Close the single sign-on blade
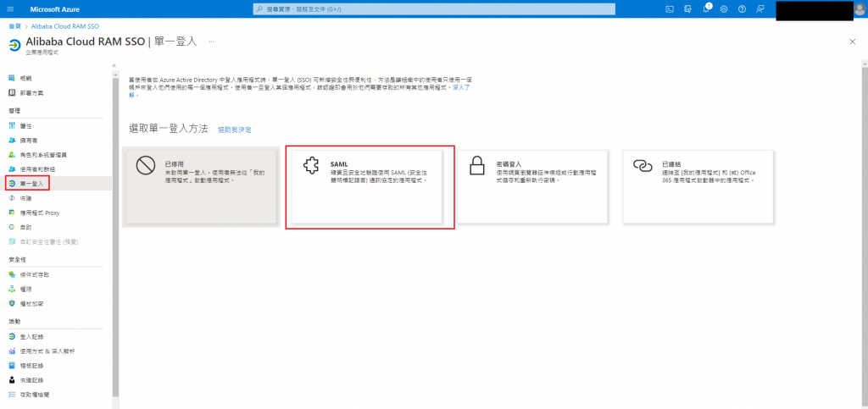868x409 pixels. [x=853, y=42]
